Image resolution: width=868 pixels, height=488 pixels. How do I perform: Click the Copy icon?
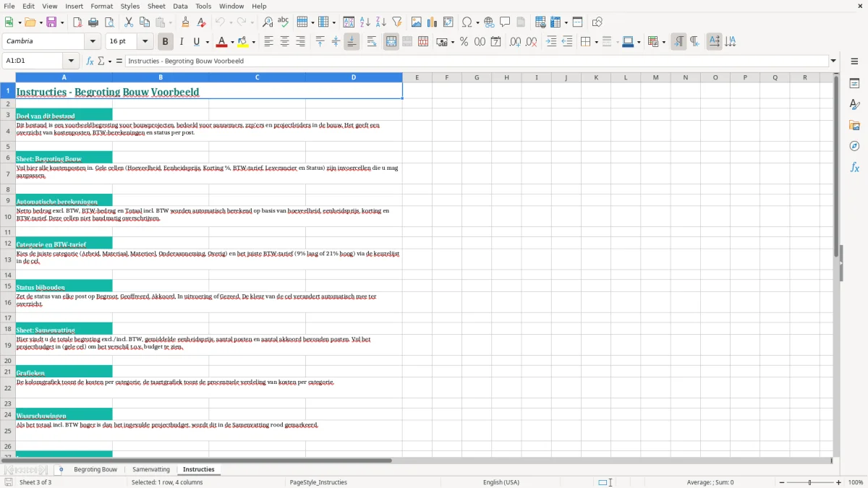click(x=144, y=22)
